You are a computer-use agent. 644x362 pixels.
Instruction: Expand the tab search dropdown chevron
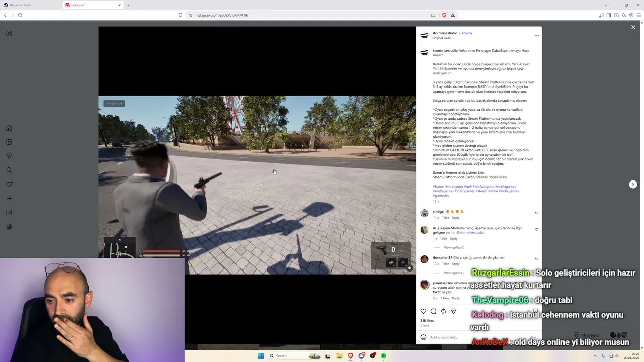[x=606, y=5]
